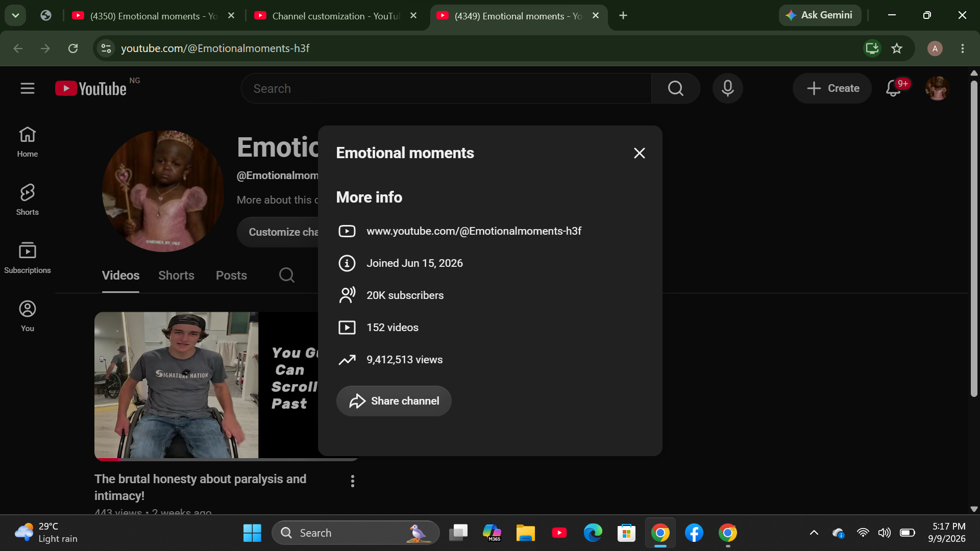Image resolution: width=980 pixels, height=551 pixels.
Task: Click the voice search microphone icon
Action: tap(727, 88)
